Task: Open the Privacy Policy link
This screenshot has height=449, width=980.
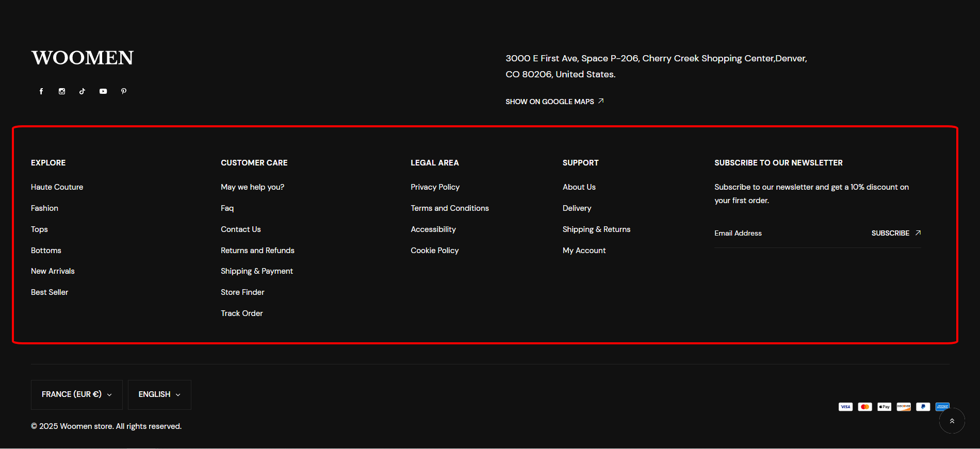Action: (x=435, y=187)
